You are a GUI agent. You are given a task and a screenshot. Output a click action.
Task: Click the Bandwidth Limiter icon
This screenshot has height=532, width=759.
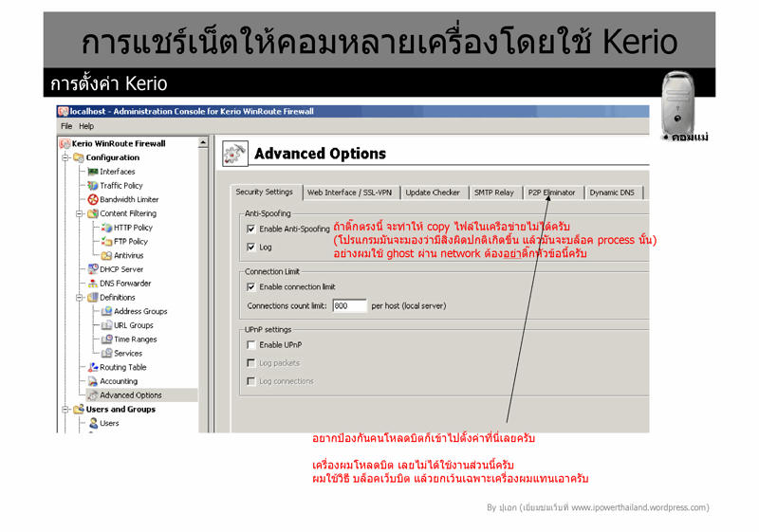[x=93, y=200]
